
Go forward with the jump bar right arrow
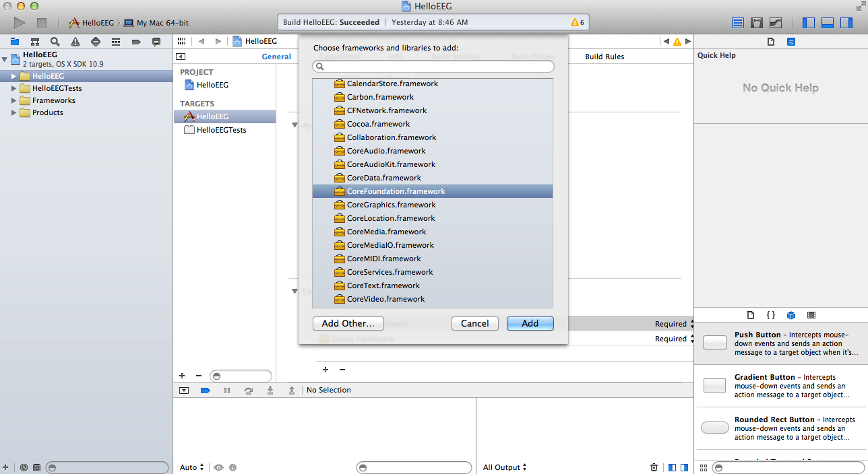218,41
